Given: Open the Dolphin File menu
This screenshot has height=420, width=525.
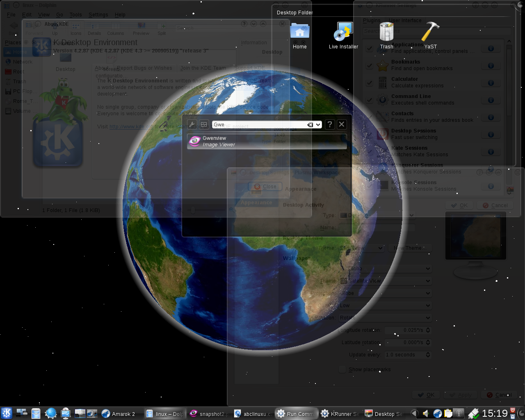Looking at the screenshot, I should (11, 15).
